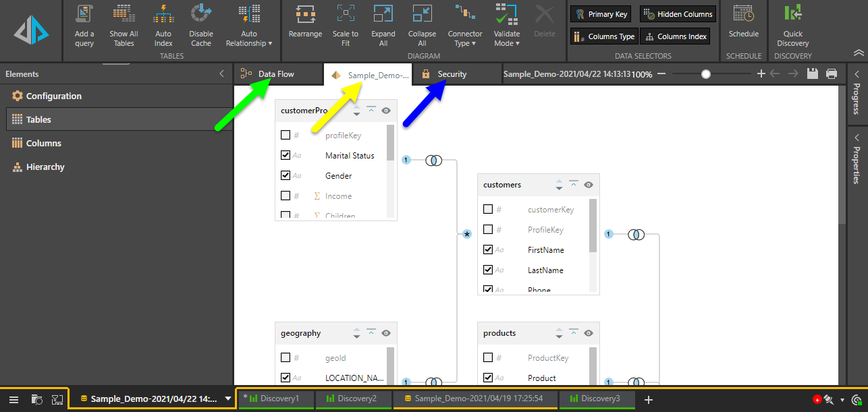Switch to the Data Flow tab
This screenshot has height=412, width=868.
tap(277, 74)
